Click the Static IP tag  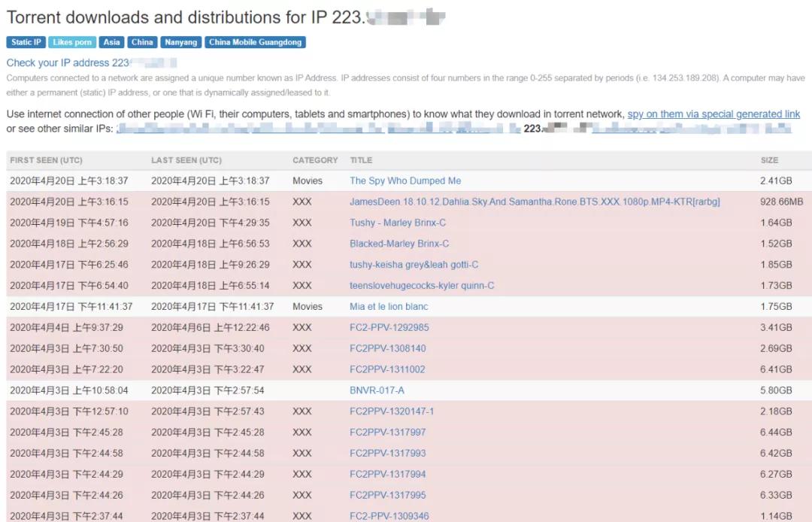26,43
